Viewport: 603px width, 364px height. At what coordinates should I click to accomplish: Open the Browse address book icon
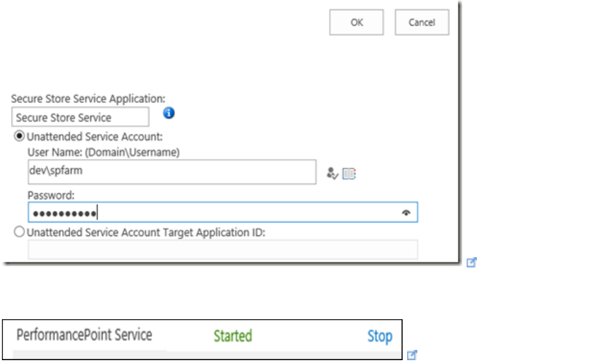click(x=349, y=173)
